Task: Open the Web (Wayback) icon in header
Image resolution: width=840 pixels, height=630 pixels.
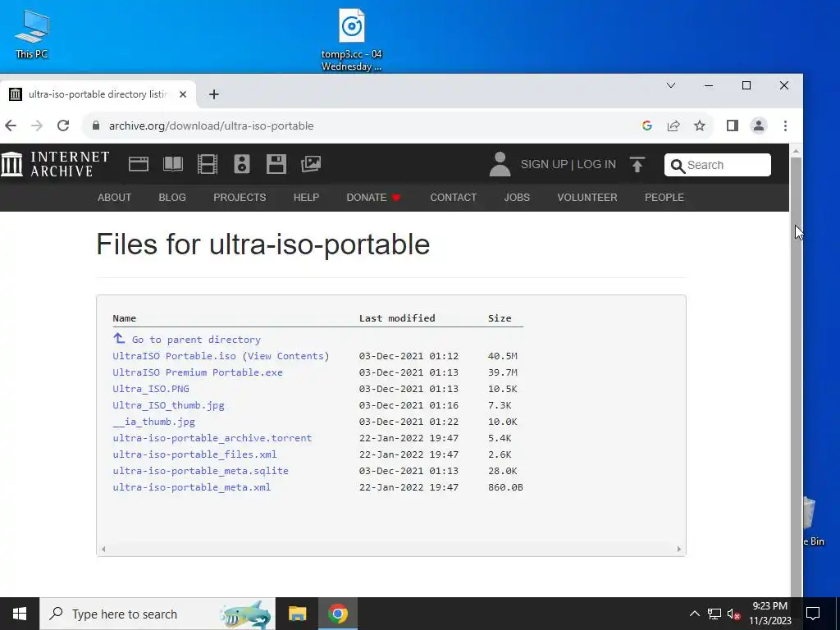Action: [138, 164]
